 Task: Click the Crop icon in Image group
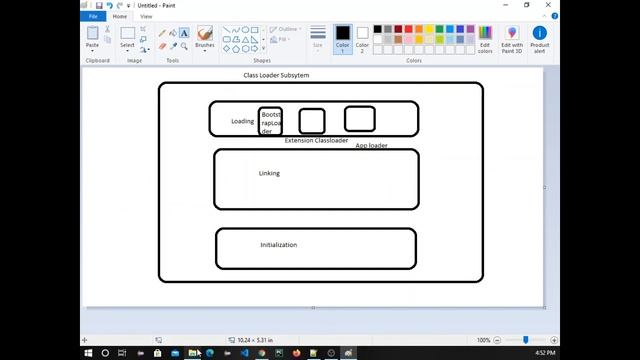[x=143, y=29]
